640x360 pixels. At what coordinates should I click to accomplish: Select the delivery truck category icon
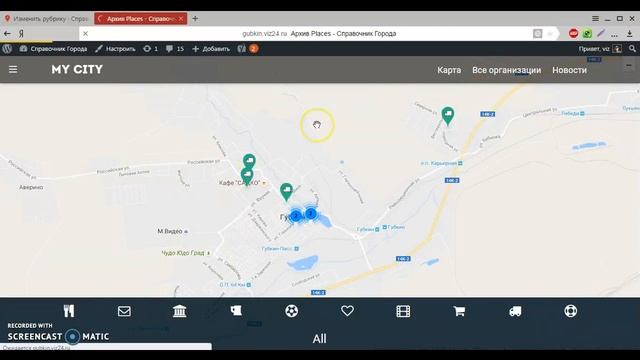click(515, 311)
